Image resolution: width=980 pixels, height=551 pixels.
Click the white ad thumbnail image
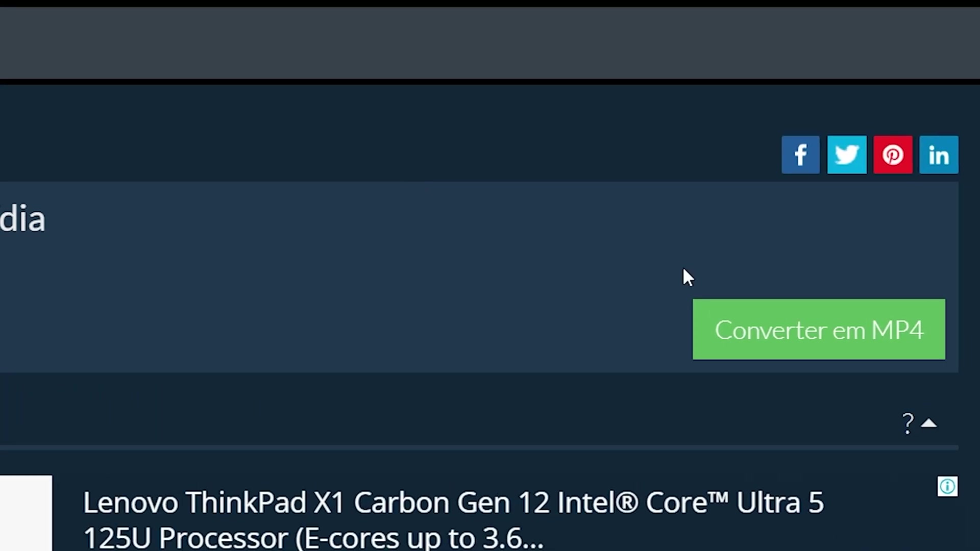26,513
